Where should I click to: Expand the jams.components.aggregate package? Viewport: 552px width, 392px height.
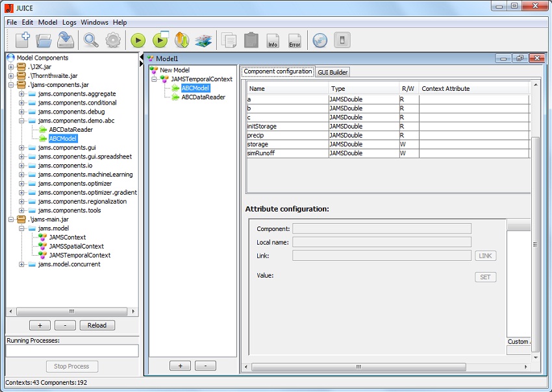(x=21, y=94)
